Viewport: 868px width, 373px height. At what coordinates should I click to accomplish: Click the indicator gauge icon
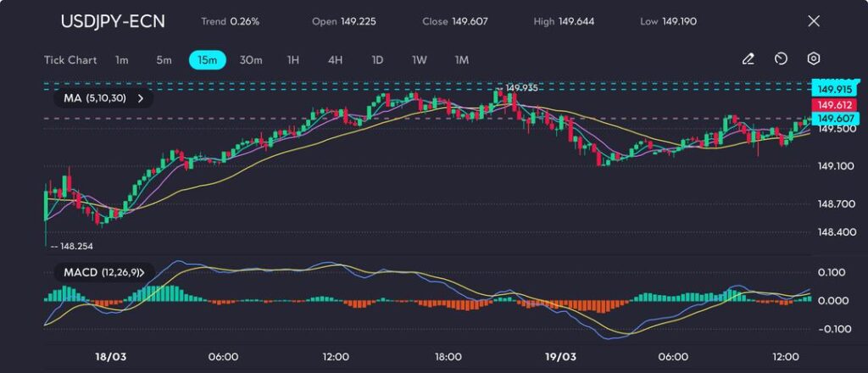point(781,59)
